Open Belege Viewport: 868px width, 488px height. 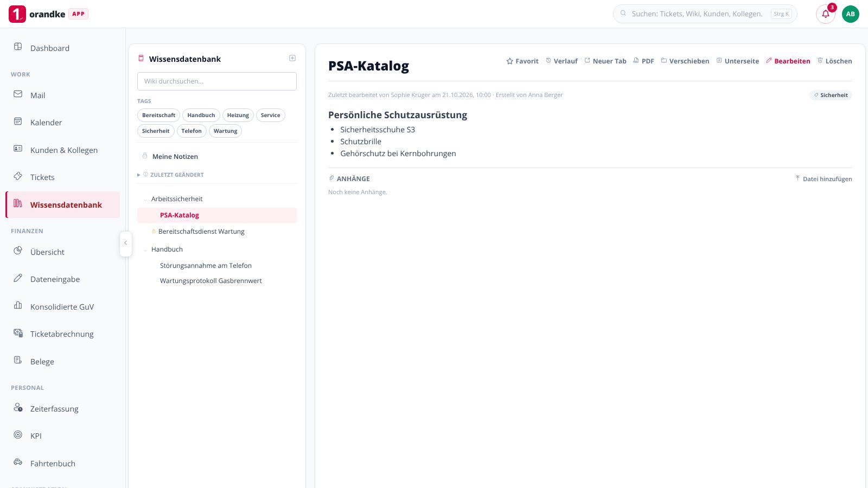pos(62,362)
